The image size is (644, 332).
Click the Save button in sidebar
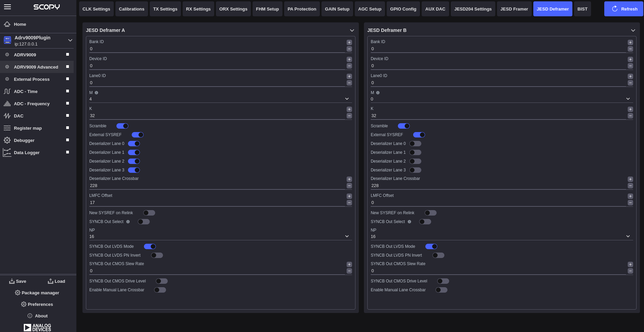point(18,281)
